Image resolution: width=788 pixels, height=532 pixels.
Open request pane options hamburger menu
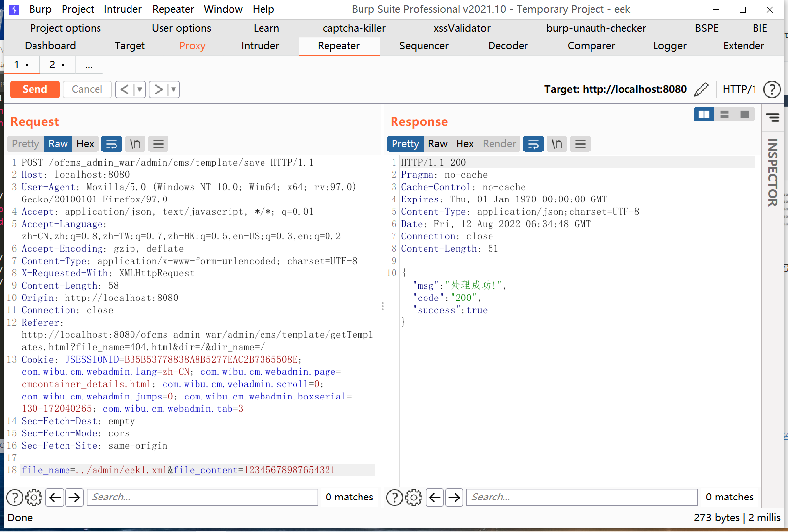158,144
